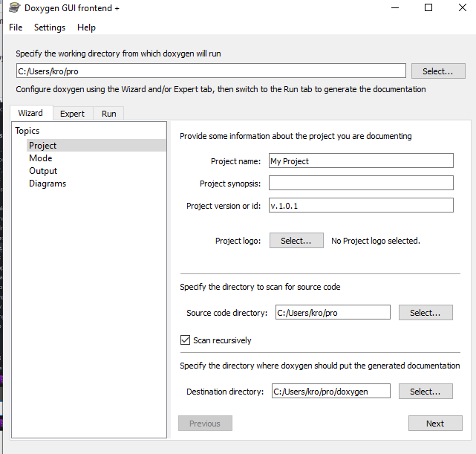
Task: Click into the Project name field
Action: click(361, 161)
